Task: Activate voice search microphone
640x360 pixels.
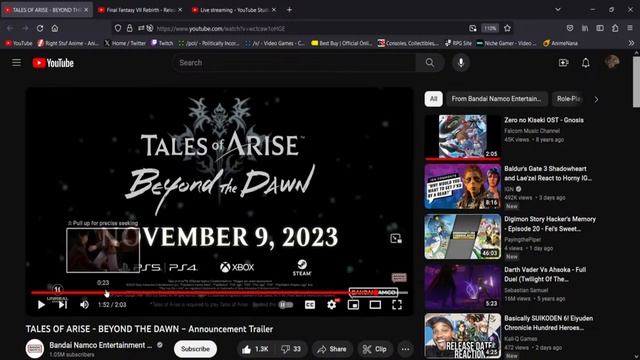Action: click(x=461, y=62)
